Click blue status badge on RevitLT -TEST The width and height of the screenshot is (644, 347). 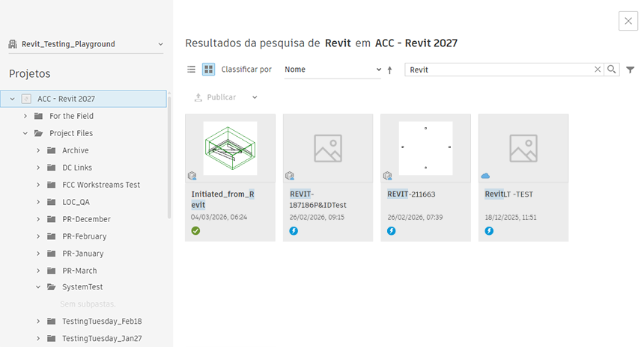(489, 231)
